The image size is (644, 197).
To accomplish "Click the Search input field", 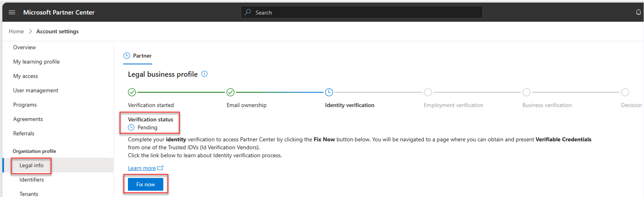I will pos(362,12).
